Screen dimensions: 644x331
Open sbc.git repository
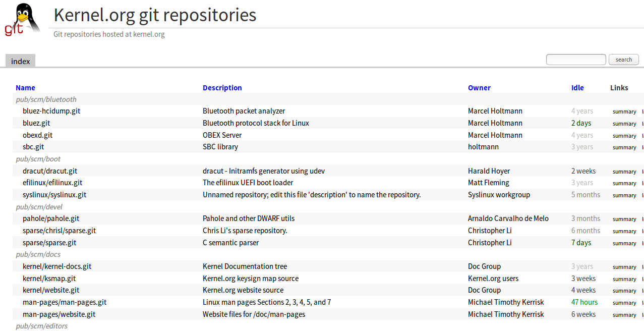pos(33,147)
